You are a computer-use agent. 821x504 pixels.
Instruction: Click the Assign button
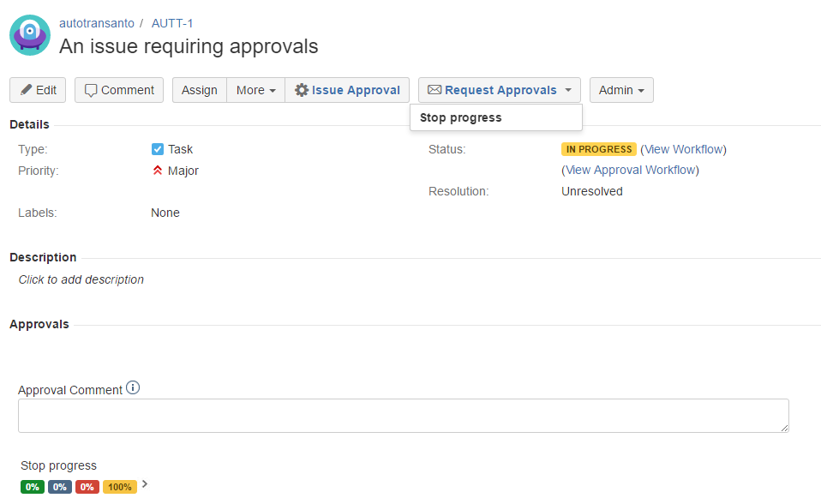pyautogui.click(x=200, y=90)
